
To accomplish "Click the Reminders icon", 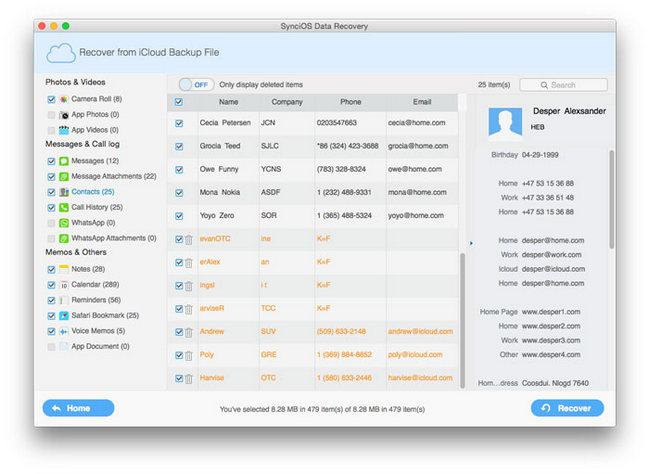I will coord(64,300).
